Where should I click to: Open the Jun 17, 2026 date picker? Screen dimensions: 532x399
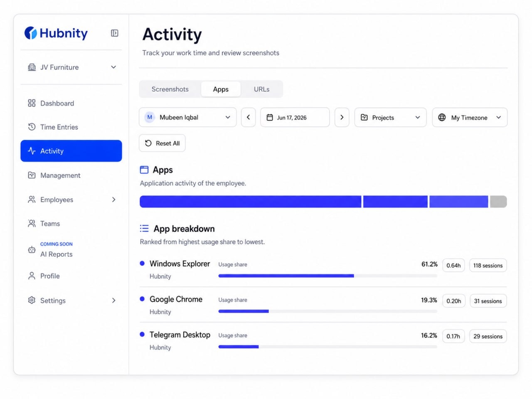[x=295, y=118]
